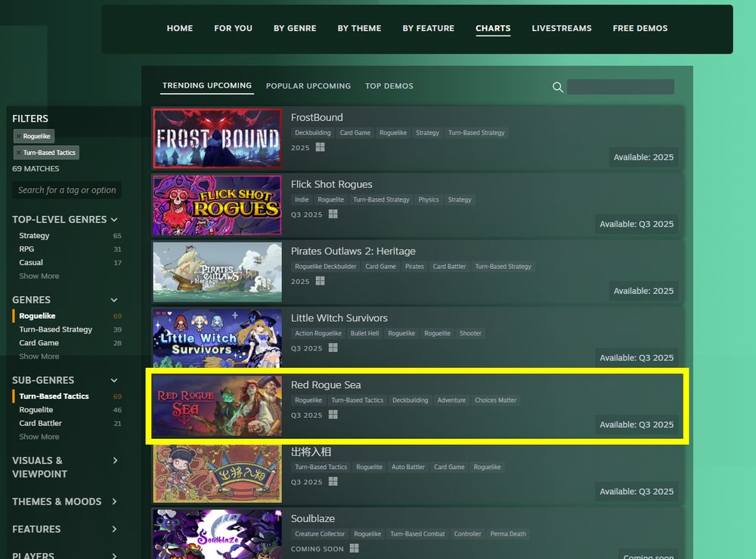
Task: Open the Home menu item
Action: [180, 29]
